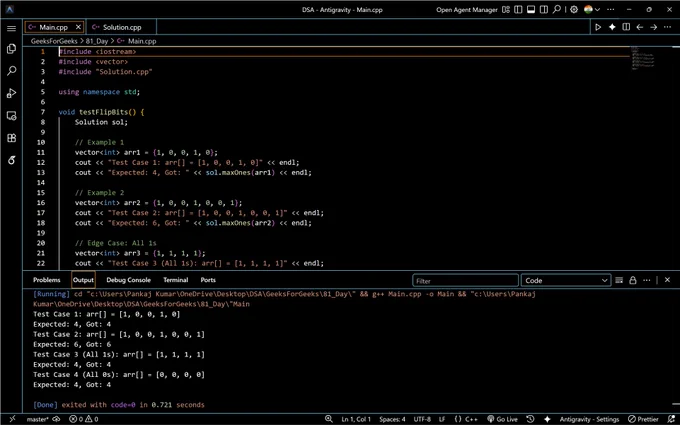Open settings gear in the title bar
This screenshot has width=680, height=425.
574,10
